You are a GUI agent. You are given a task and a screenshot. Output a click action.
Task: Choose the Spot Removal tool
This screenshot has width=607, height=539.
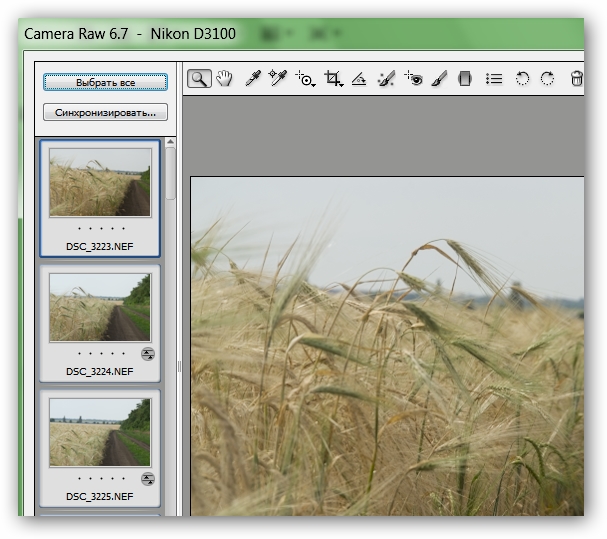386,79
